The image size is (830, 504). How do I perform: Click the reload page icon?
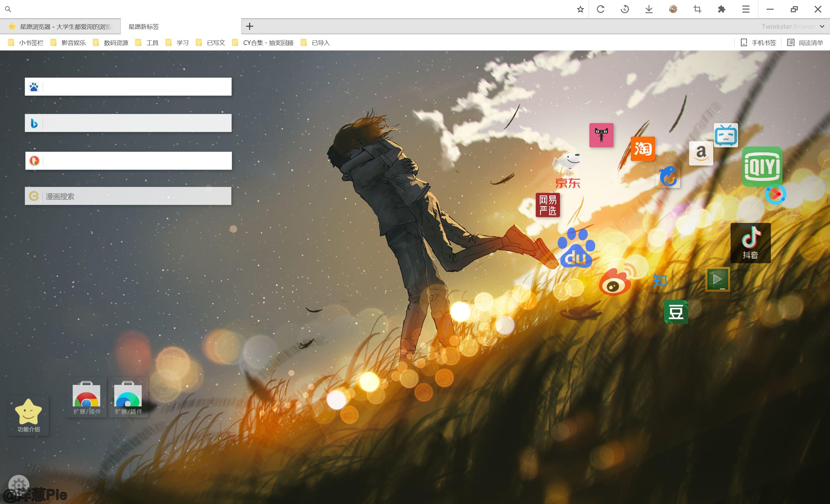click(601, 10)
